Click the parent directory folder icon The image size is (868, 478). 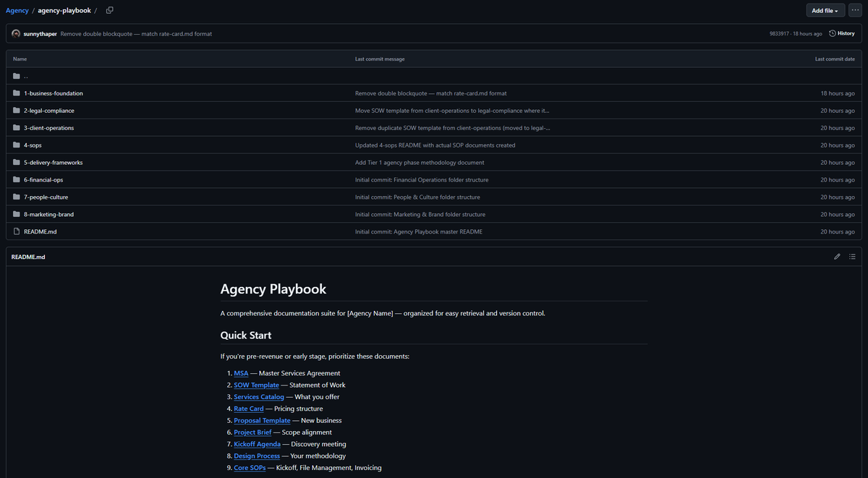[17, 76]
